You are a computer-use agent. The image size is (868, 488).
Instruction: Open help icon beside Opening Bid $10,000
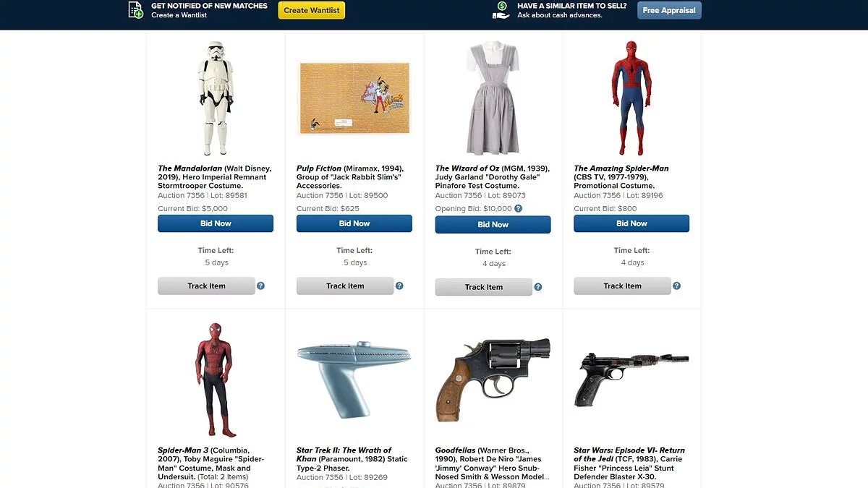tap(518, 208)
